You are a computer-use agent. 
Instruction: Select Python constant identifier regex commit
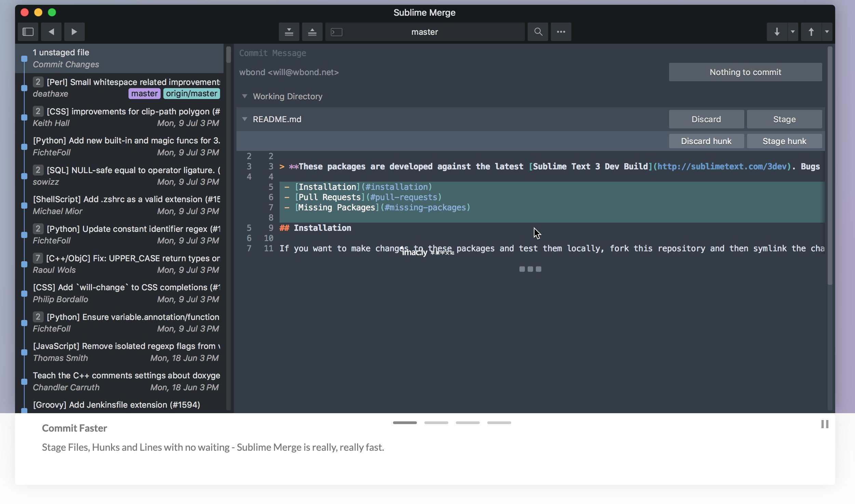point(120,235)
